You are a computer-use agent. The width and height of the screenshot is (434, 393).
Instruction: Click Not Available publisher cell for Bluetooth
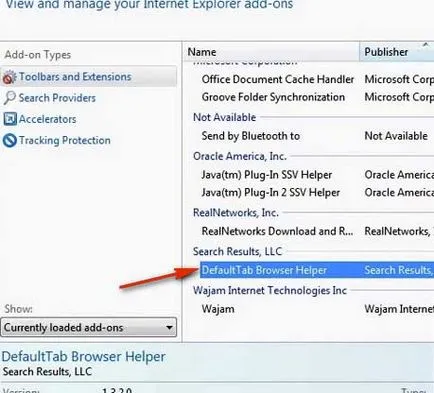click(x=396, y=136)
